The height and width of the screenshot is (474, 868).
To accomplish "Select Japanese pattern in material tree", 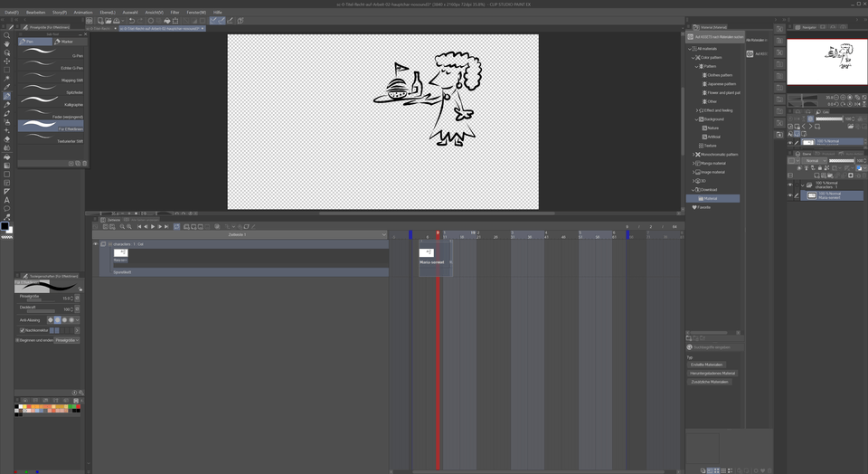I will [x=722, y=84].
